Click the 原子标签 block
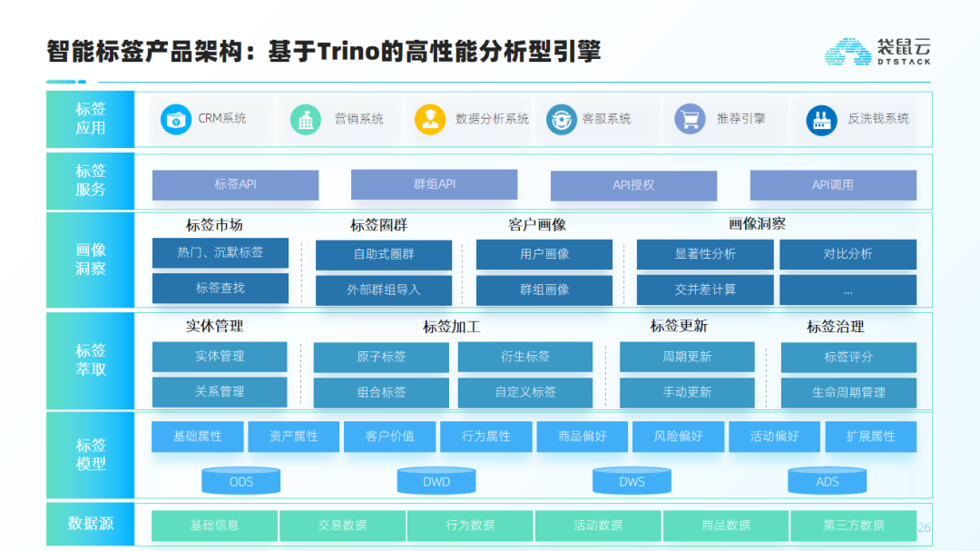The width and height of the screenshot is (980, 551). (x=381, y=357)
